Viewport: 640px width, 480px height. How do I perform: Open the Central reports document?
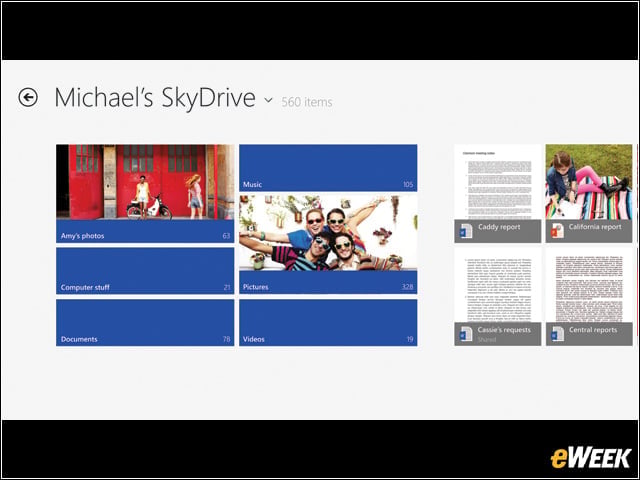(589, 297)
